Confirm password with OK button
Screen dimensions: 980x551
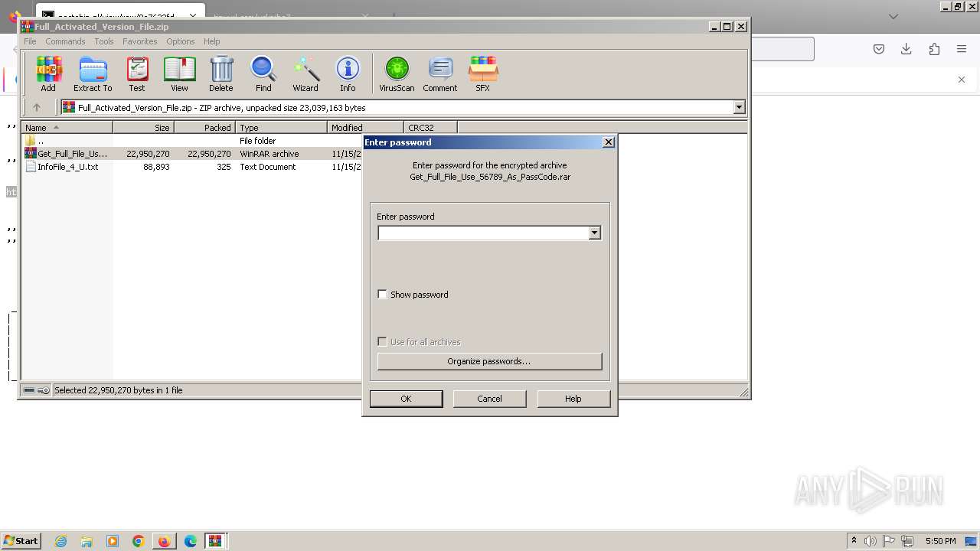pyautogui.click(x=406, y=399)
